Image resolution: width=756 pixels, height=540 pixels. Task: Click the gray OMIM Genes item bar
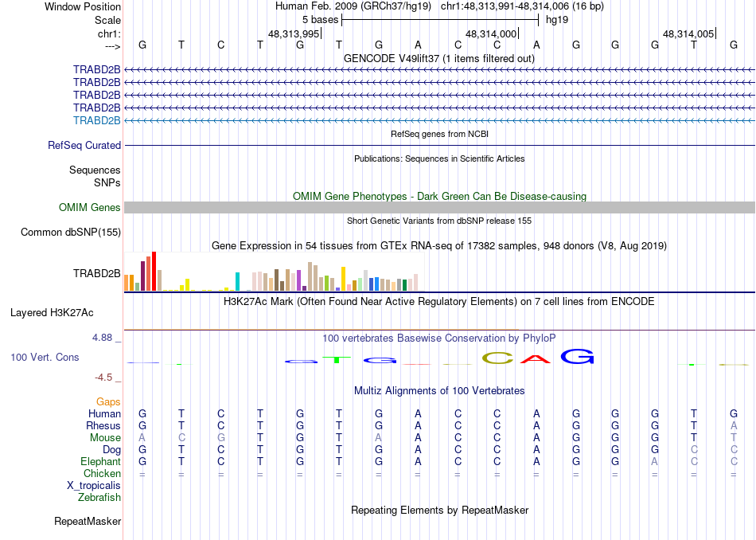click(439, 208)
